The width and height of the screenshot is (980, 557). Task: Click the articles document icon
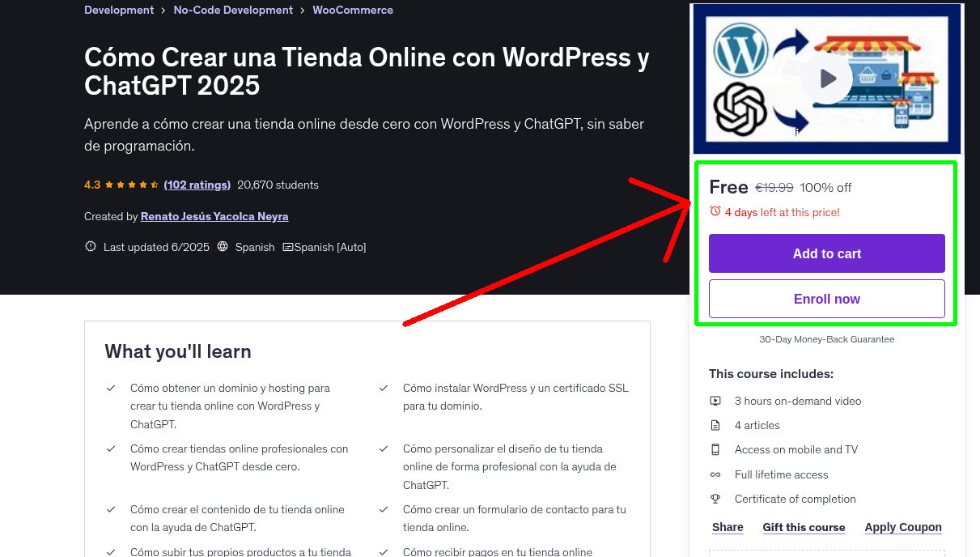(x=715, y=425)
